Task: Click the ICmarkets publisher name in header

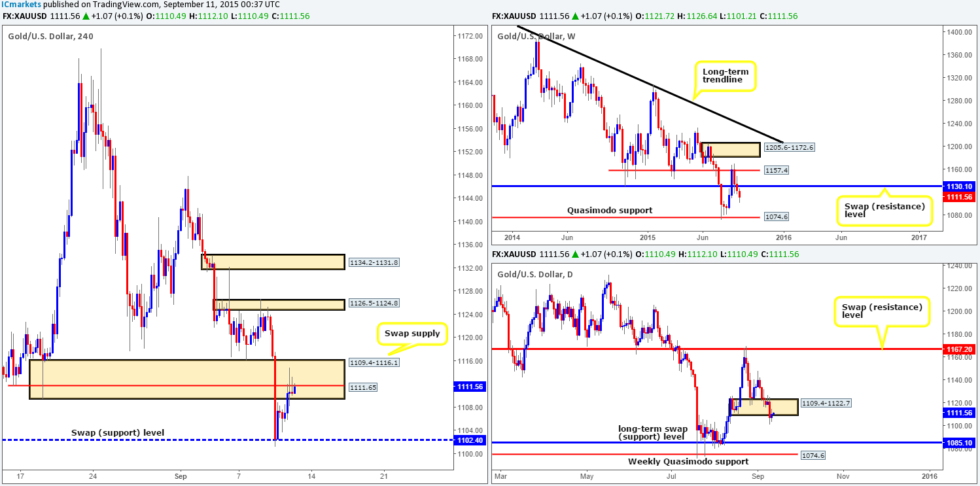Action: 22,5
